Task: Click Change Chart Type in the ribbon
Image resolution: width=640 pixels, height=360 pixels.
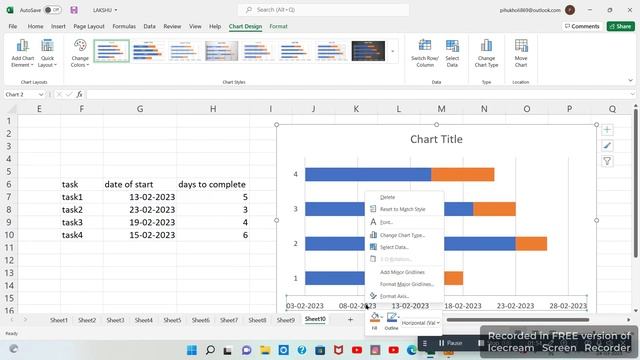Action: pos(486,53)
